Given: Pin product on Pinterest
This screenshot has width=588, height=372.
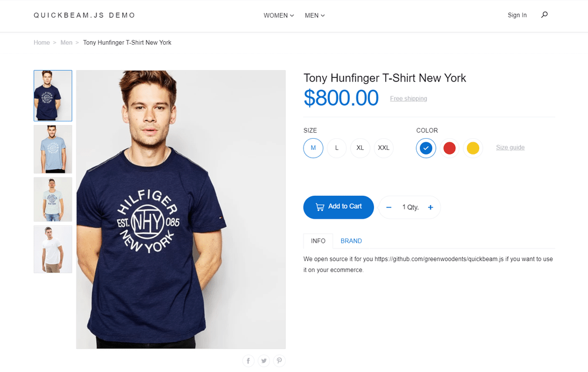Looking at the screenshot, I should pyautogui.click(x=279, y=361).
